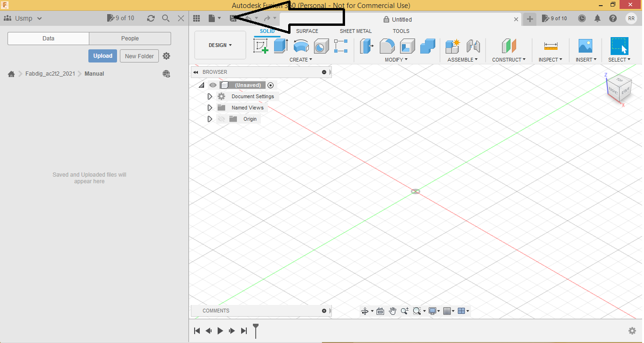644x343 pixels.
Task: Close the data panel
Action: (181, 18)
